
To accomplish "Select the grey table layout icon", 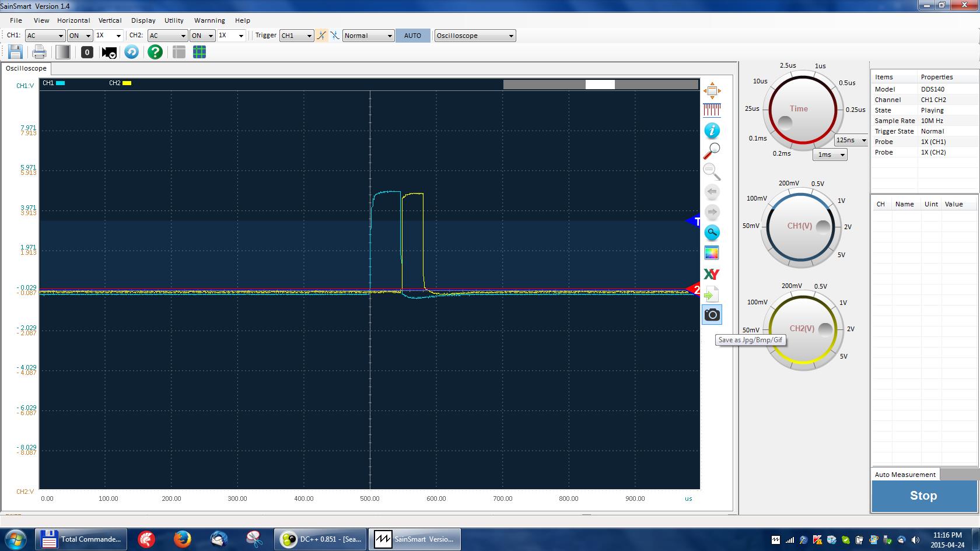I will point(179,52).
